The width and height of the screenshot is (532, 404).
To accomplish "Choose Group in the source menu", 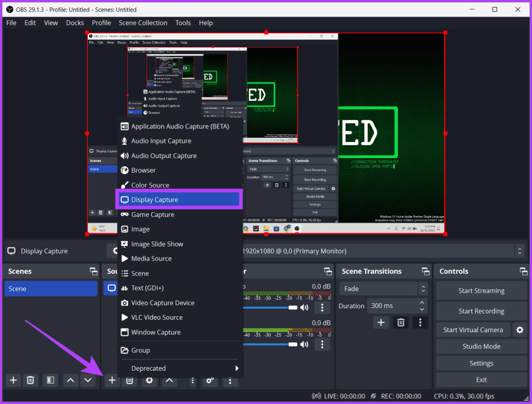I will (x=180, y=350).
